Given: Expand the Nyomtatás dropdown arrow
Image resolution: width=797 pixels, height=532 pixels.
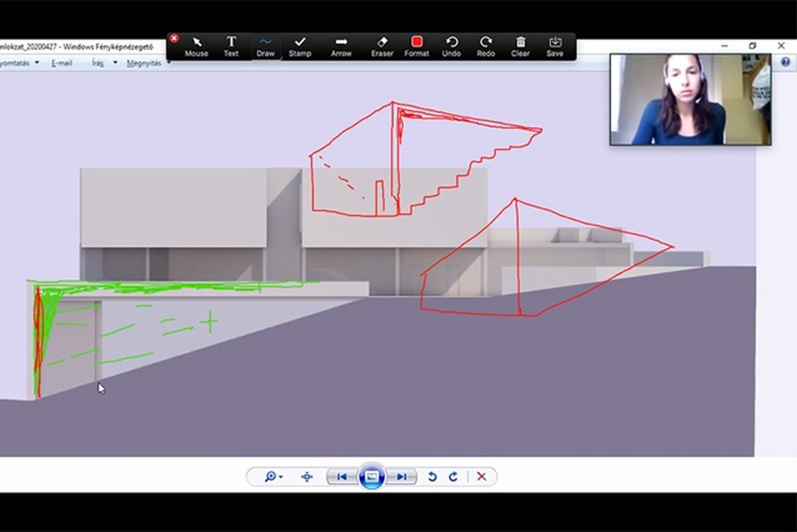Looking at the screenshot, I should (x=37, y=63).
